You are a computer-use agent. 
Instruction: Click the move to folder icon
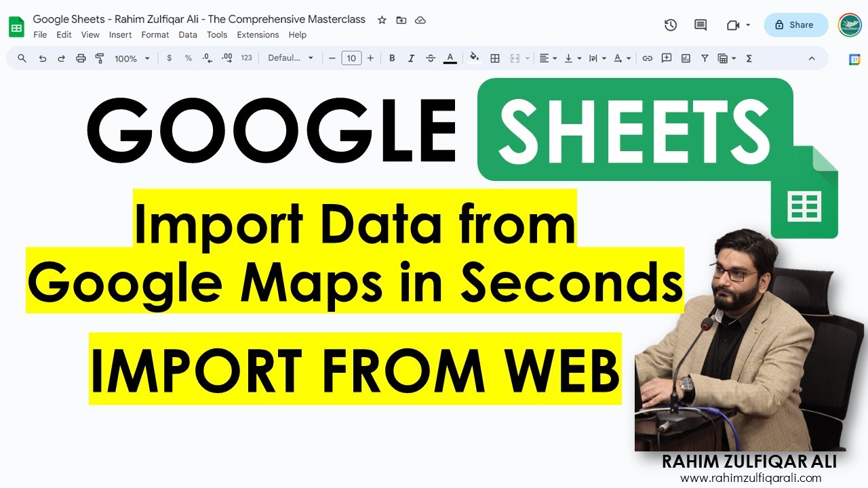coord(401,20)
